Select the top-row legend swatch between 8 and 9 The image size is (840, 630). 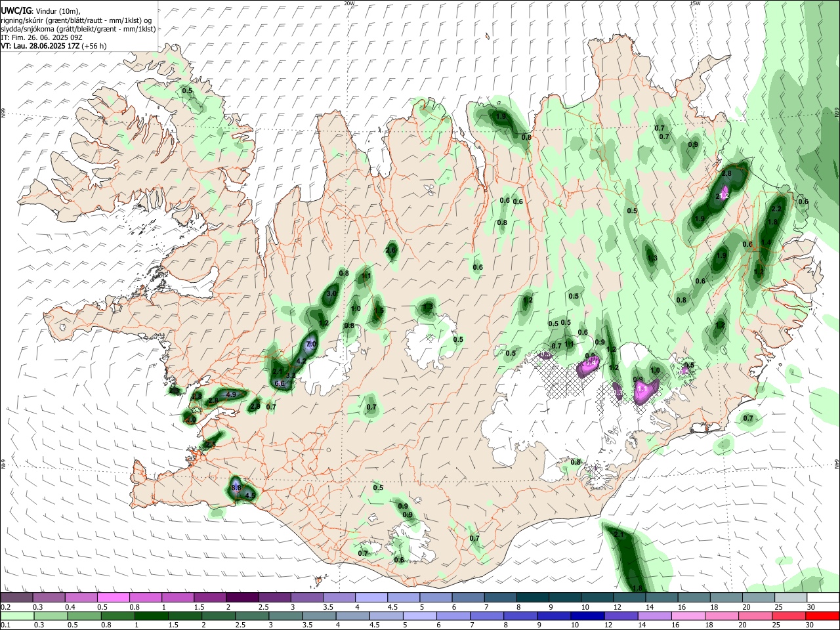pos(533,598)
